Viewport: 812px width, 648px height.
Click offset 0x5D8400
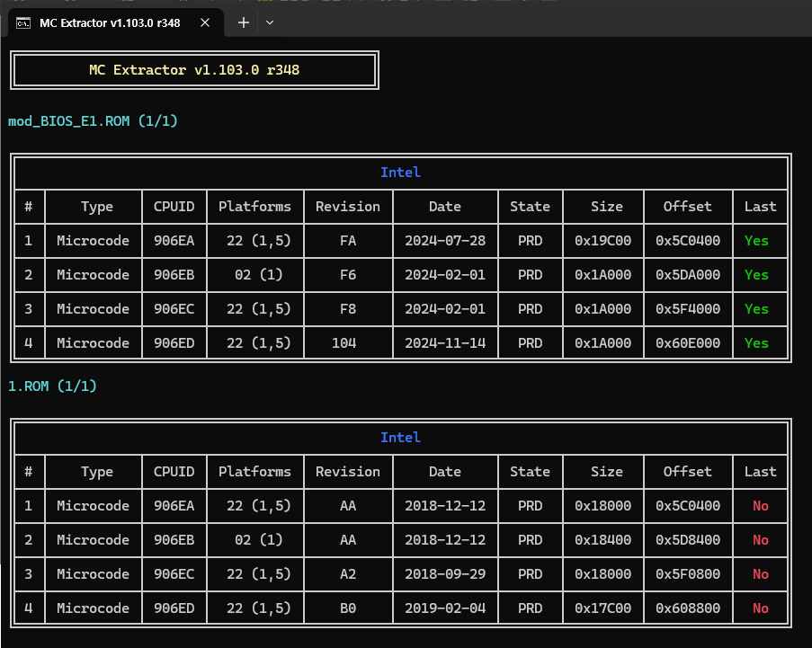(x=688, y=540)
